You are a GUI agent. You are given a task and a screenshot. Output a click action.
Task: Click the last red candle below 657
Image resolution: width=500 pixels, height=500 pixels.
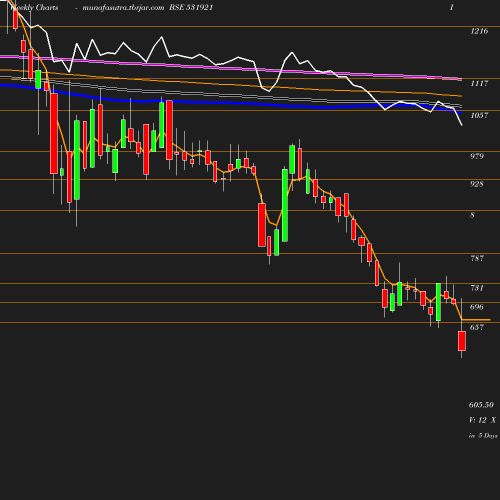(462, 341)
